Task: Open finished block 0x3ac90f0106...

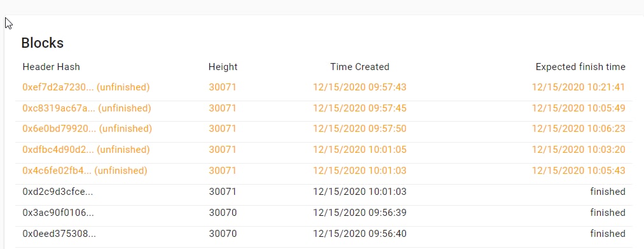Action: pos(59,213)
